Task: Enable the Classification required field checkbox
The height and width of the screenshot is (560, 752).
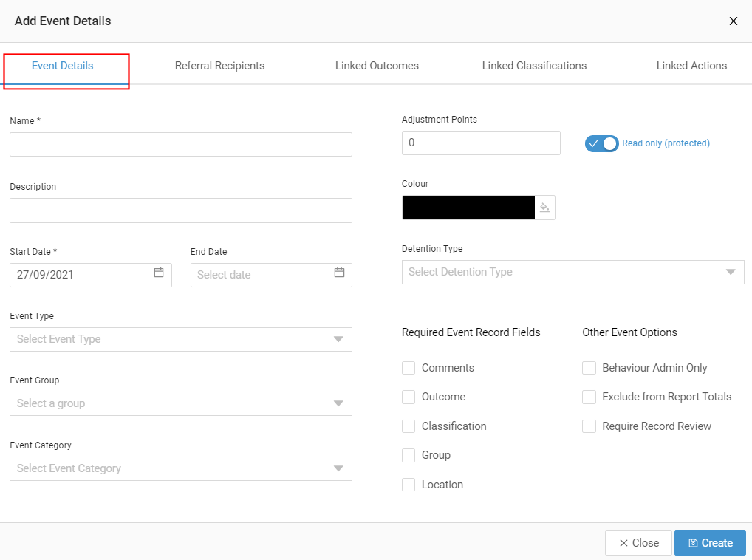Action: pos(408,426)
